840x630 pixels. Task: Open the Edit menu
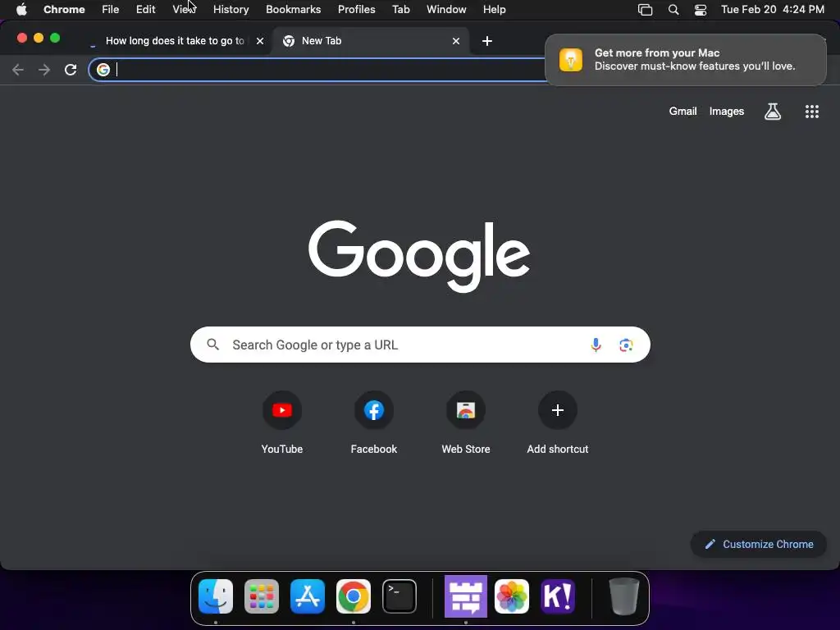pos(146,10)
